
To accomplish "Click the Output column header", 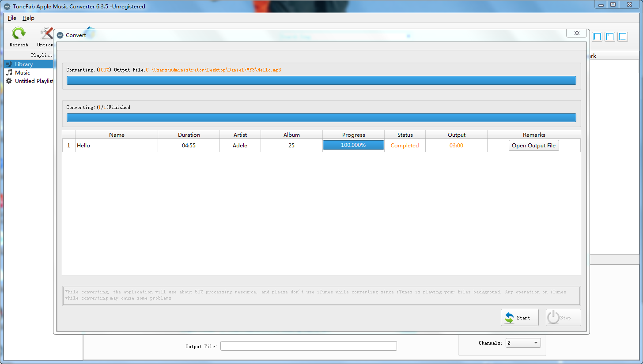I will click(x=457, y=135).
